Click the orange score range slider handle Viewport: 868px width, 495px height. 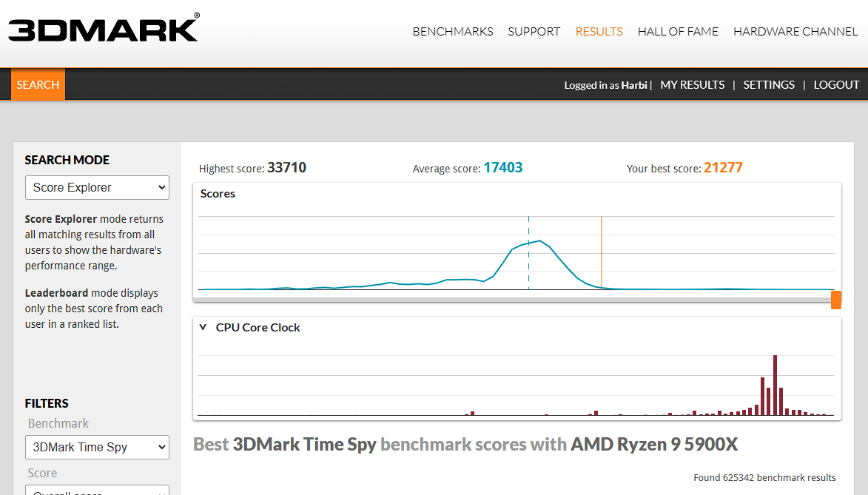[836, 300]
